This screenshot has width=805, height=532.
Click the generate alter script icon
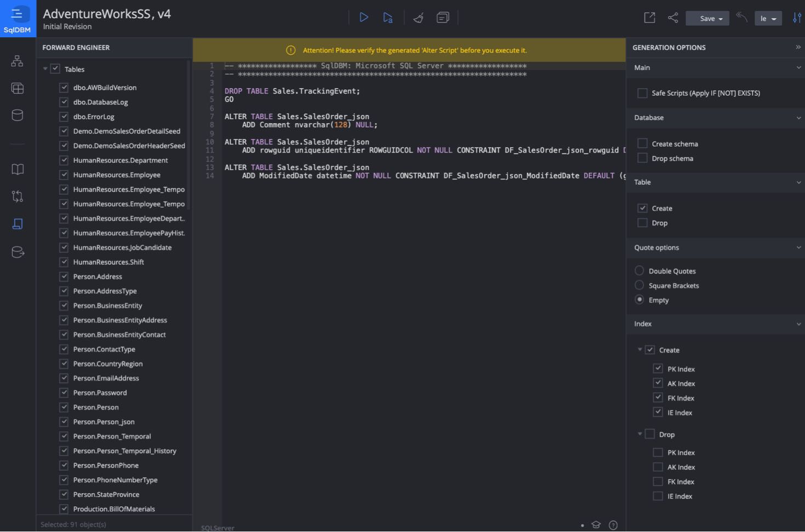click(388, 18)
